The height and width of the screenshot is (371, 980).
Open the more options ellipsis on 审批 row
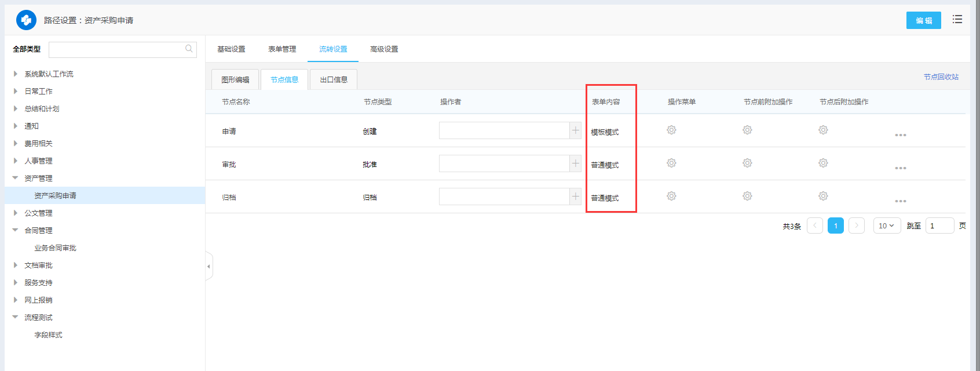click(900, 168)
